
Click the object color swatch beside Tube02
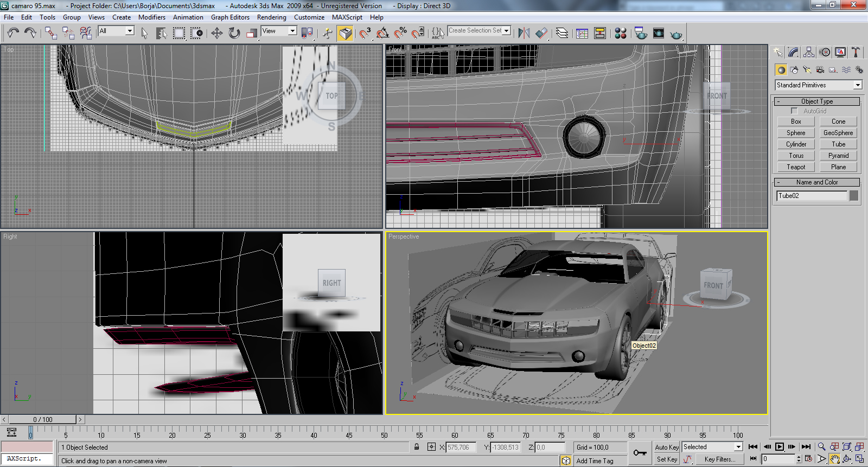pyautogui.click(x=854, y=196)
